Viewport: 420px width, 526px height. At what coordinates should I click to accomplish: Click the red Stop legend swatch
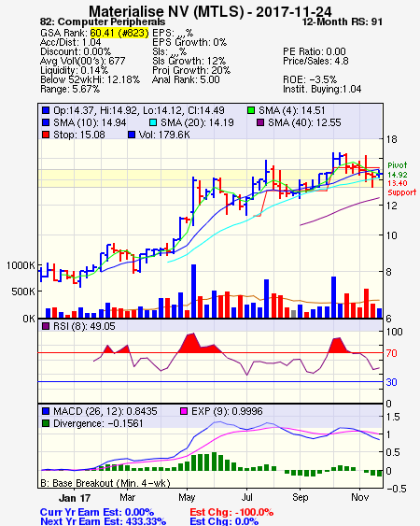(46, 135)
